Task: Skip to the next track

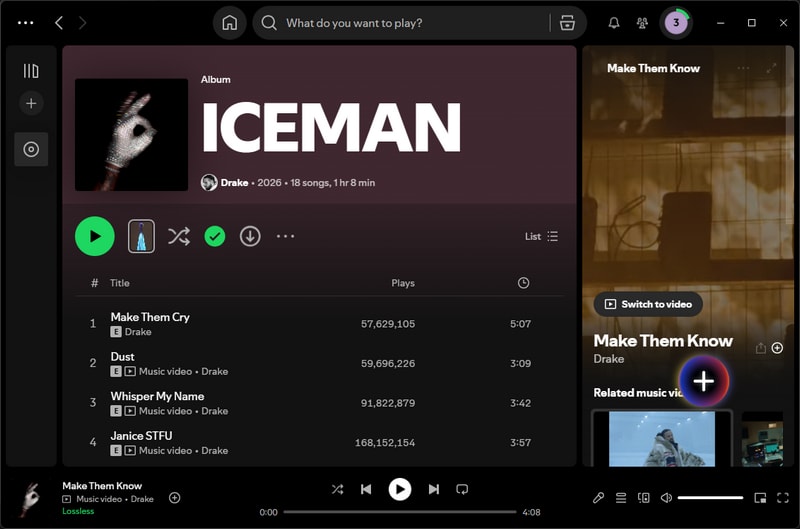Action: click(x=434, y=489)
